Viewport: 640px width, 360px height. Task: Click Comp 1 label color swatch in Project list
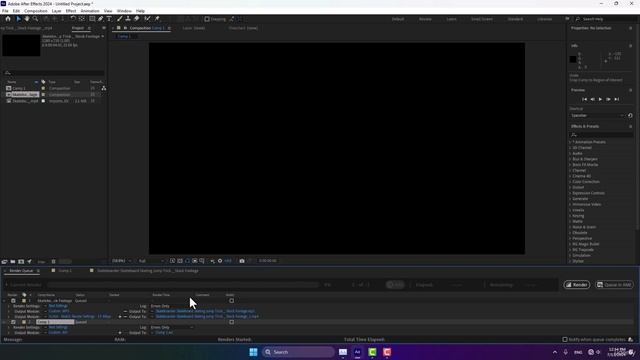point(43,88)
